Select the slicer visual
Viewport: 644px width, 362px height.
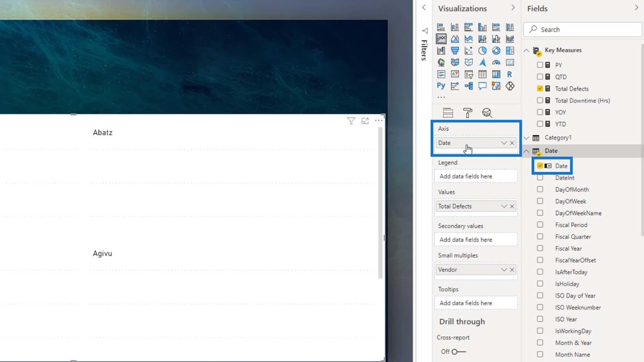[x=469, y=74]
